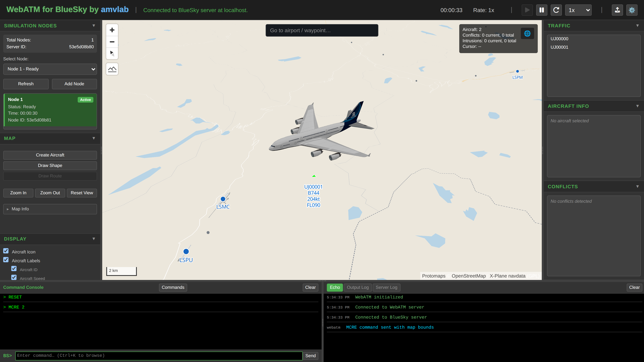This screenshot has width=644, height=362.
Task: Open the X-Plane navdata attribution link
Action: [508, 276]
